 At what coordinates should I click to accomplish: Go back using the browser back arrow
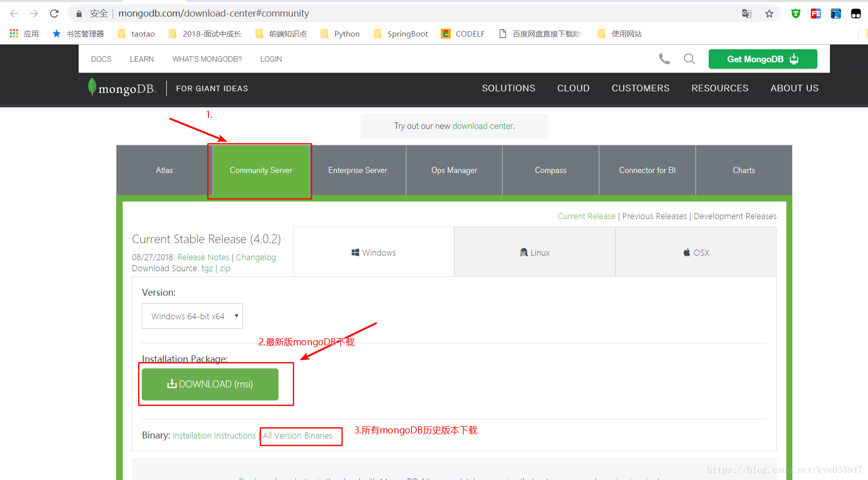[x=14, y=14]
